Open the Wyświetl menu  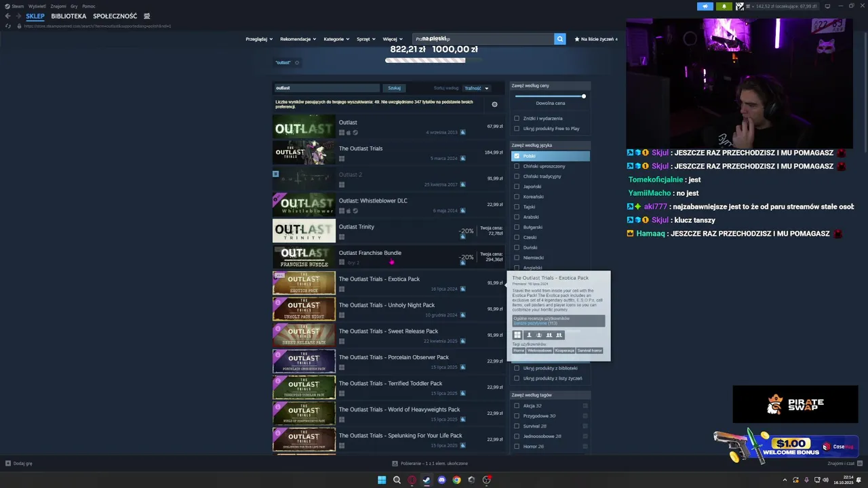click(x=37, y=6)
